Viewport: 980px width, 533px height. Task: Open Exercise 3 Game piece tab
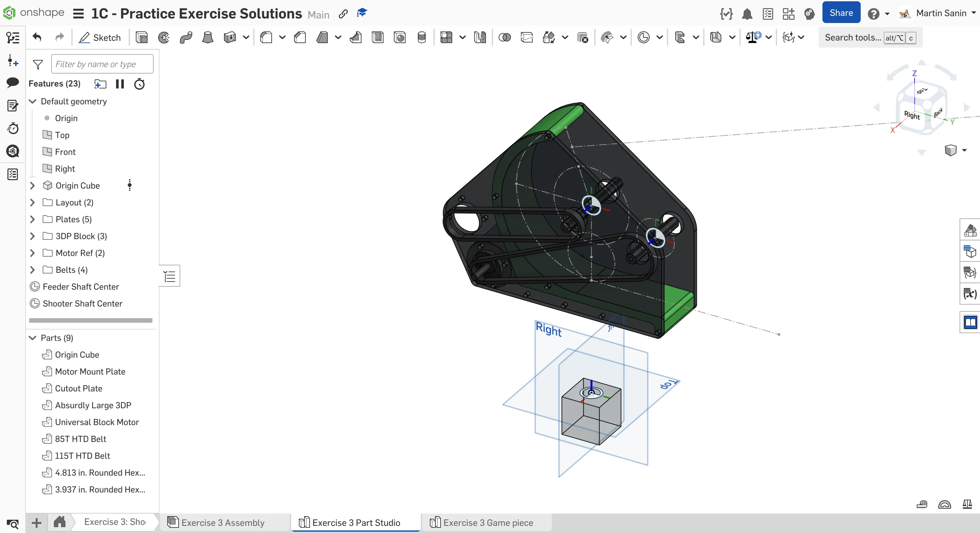(488, 523)
